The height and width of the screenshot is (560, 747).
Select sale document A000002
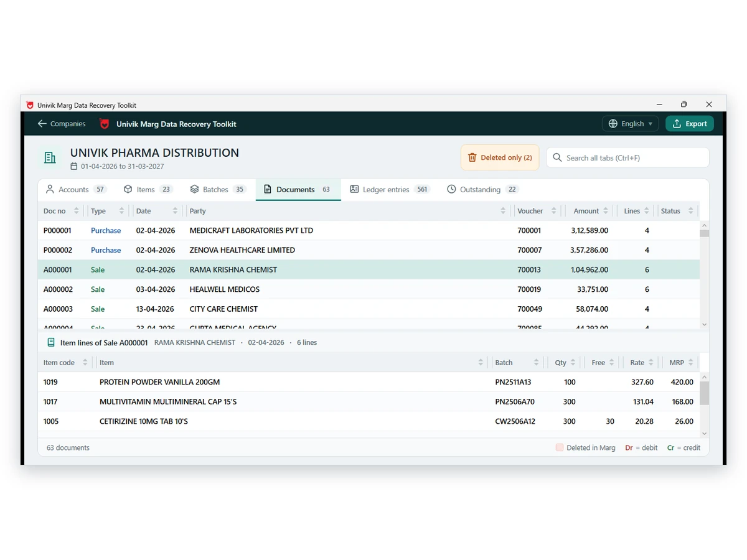pos(369,289)
